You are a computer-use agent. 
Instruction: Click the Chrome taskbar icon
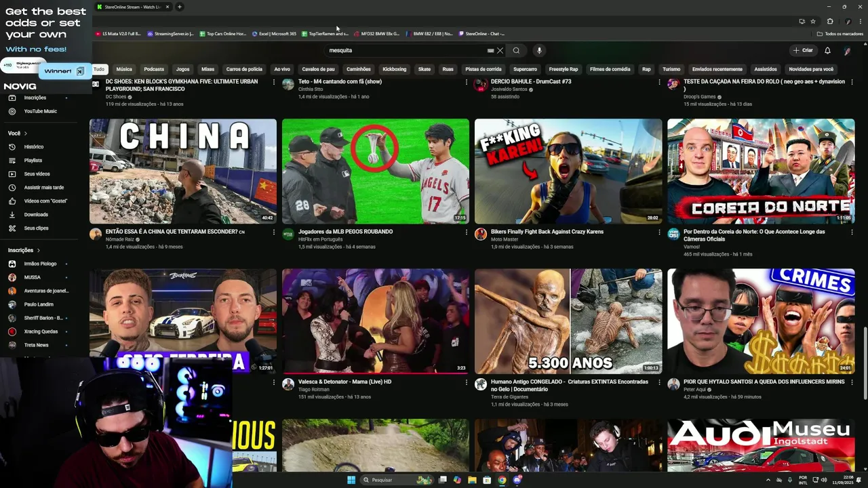point(502,480)
